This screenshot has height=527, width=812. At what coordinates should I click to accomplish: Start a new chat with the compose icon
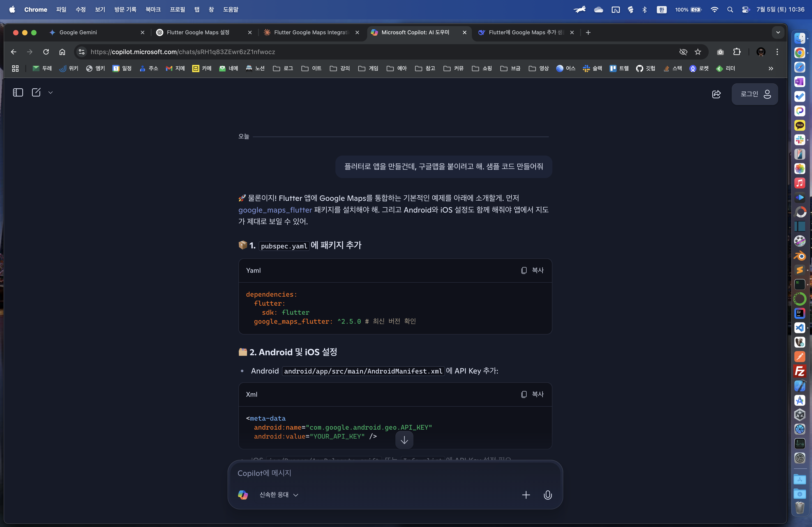coord(36,92)
